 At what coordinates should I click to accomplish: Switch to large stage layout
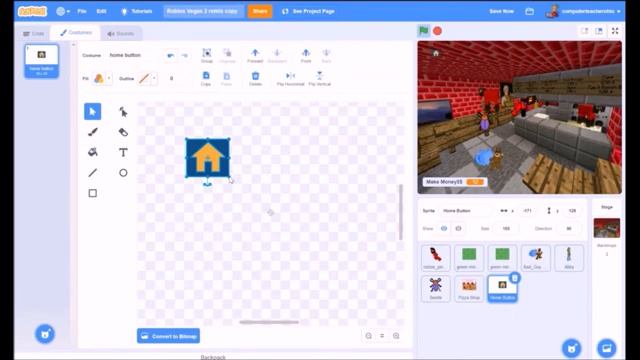[599, 31]
